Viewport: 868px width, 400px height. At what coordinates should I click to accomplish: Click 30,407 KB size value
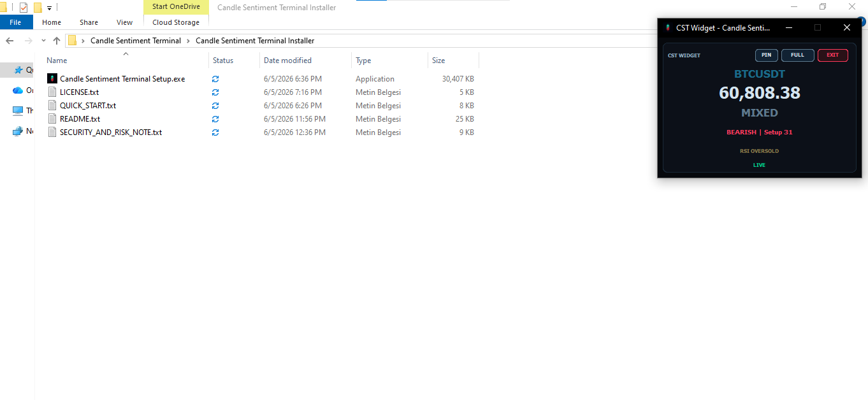(x=458, y=79)
